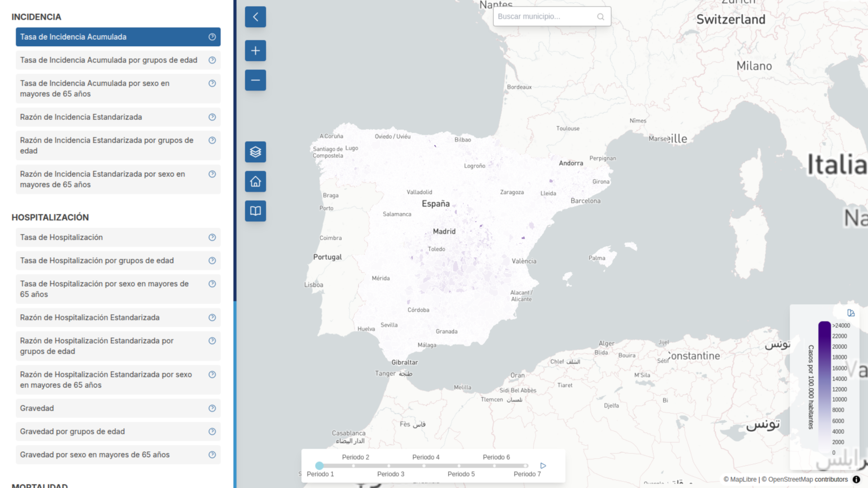
Task: Click the search magnifier icon
Action: click(x=600, y=17)
